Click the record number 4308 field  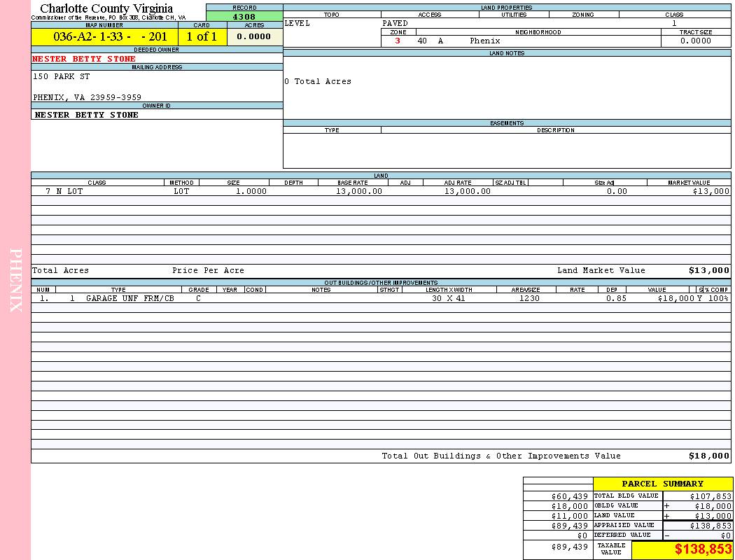tap(244, 17)
